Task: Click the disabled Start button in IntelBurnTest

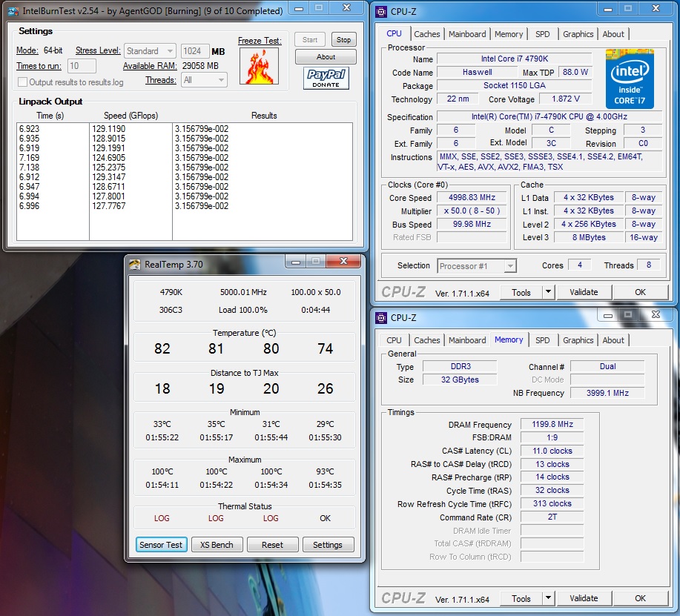Action: (310, 40)
